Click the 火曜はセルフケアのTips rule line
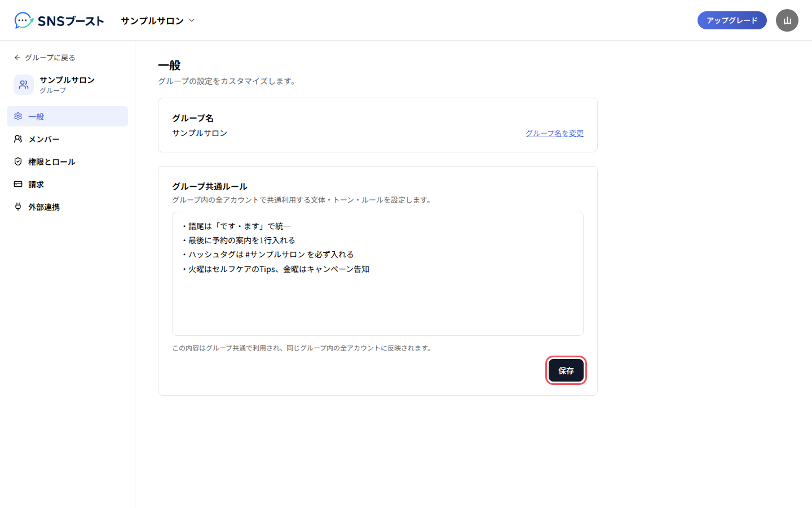812x508 pixels. tap(275, 269)
